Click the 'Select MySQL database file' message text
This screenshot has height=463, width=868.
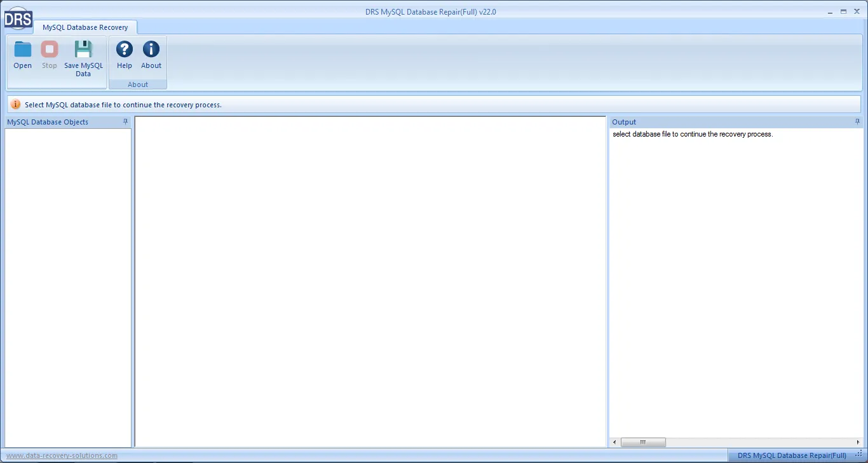[123, 105]
